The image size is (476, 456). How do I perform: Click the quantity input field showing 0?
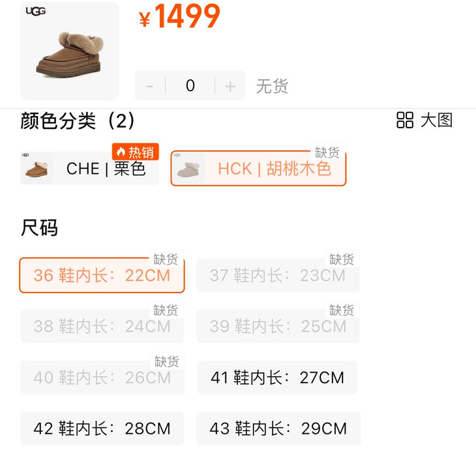[190, 86]
